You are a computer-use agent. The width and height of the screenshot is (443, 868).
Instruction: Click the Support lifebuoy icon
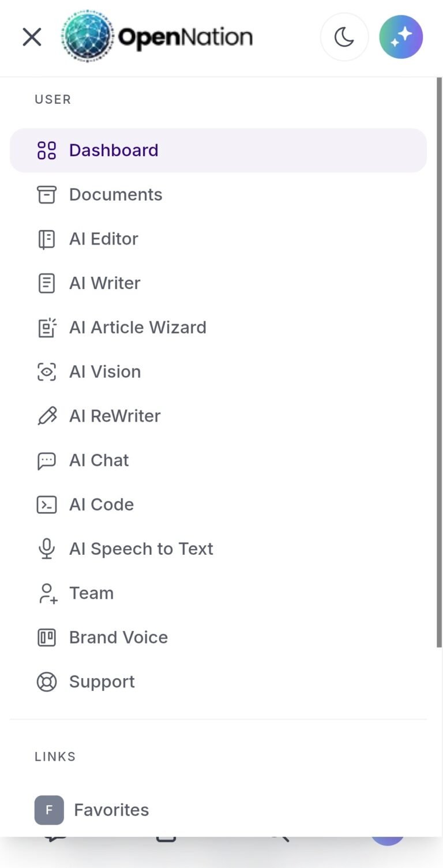(x=47, y=682)
